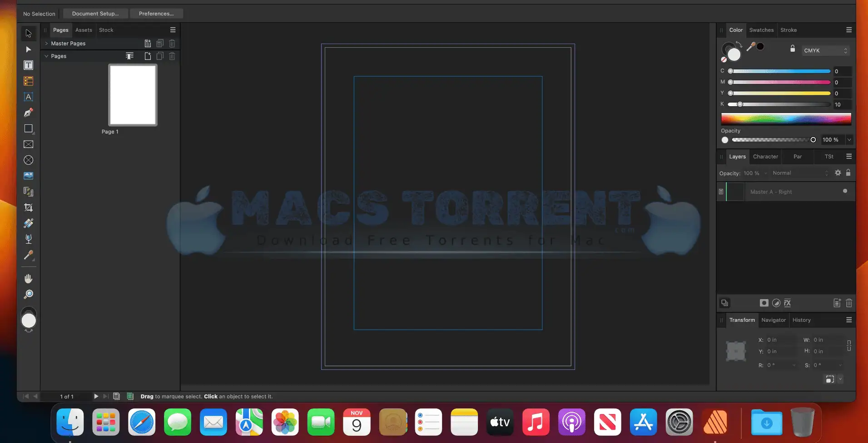Select the Vector Crop tool
This screenshot has width=868, height=443.
click(x=29, y=207)
